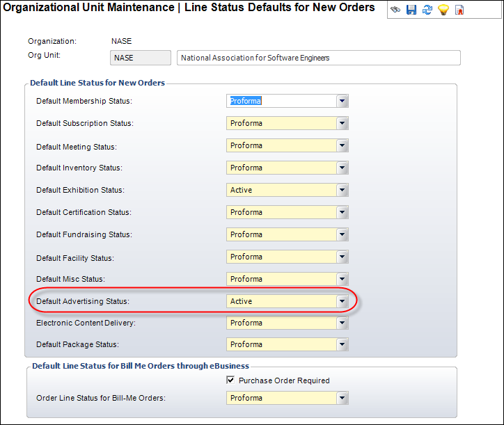Image resolution: width=504 pixels, height=425 pixels.
Task: Click the 'Default Inventory Status:' label
Action: tap(79, 168)
